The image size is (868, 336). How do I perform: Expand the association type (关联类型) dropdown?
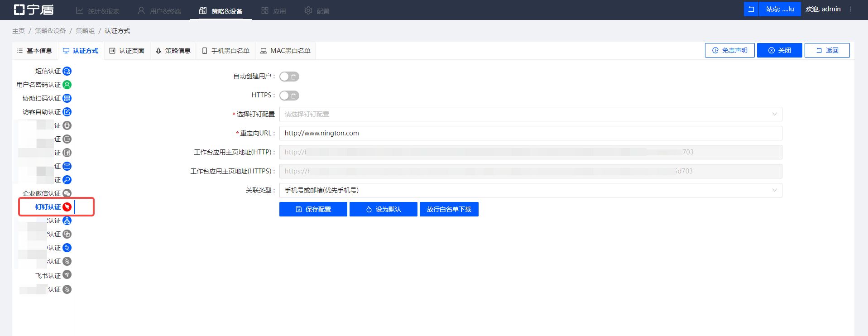coord(530,190)
